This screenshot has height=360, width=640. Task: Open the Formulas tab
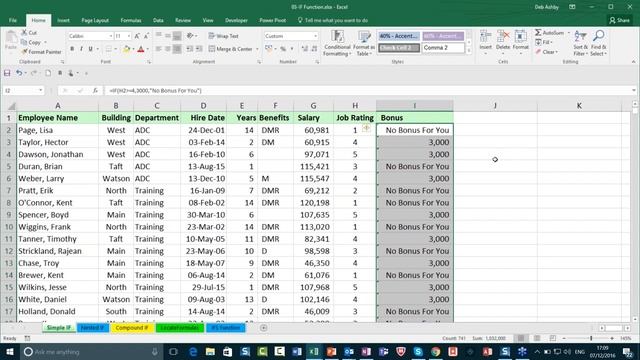[x=131, y=20]
